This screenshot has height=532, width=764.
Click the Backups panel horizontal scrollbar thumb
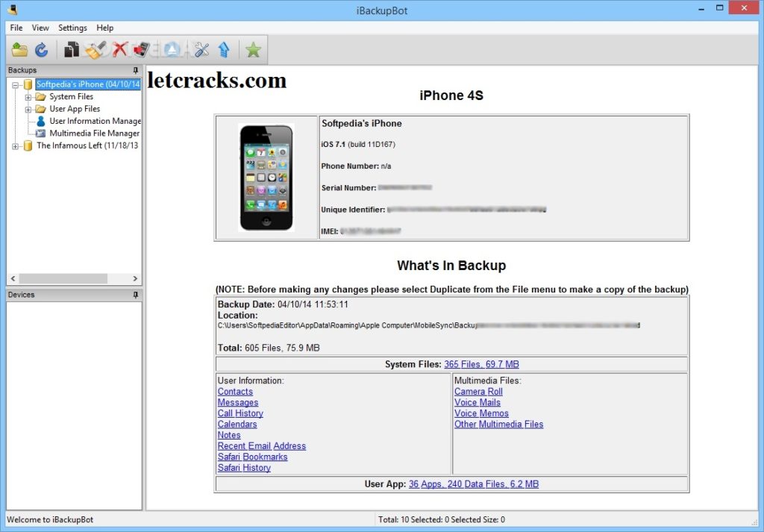point(63,278)
